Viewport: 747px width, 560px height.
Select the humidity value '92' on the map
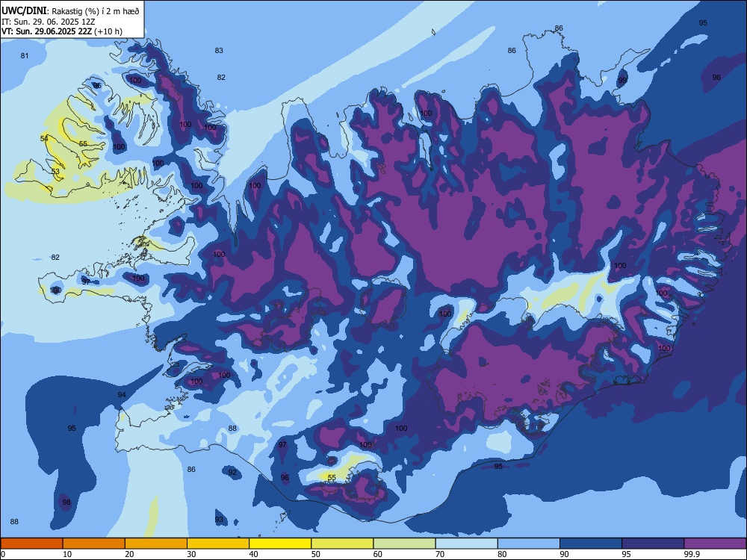[232, 473]
